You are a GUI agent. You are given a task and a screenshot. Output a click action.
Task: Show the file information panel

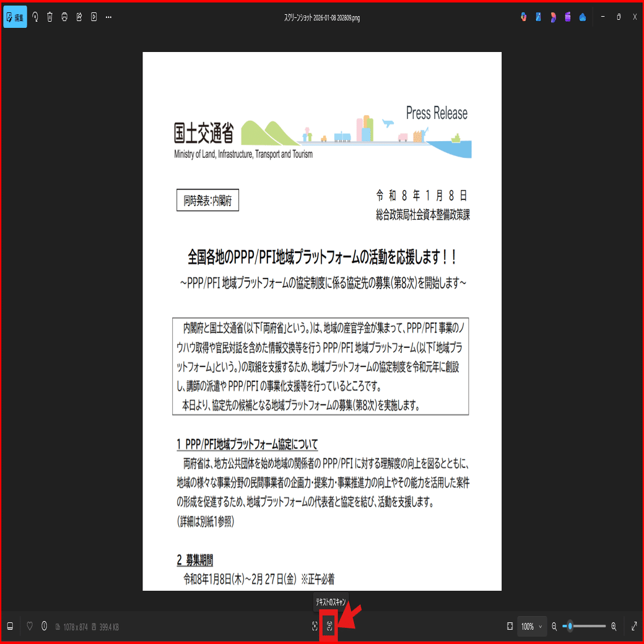(x=43, y=626)
